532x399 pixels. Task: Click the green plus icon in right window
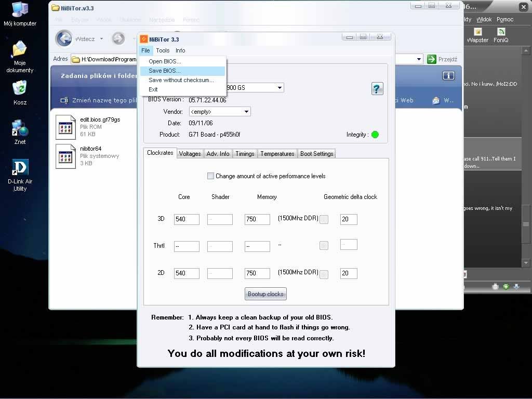click(506, 287)
